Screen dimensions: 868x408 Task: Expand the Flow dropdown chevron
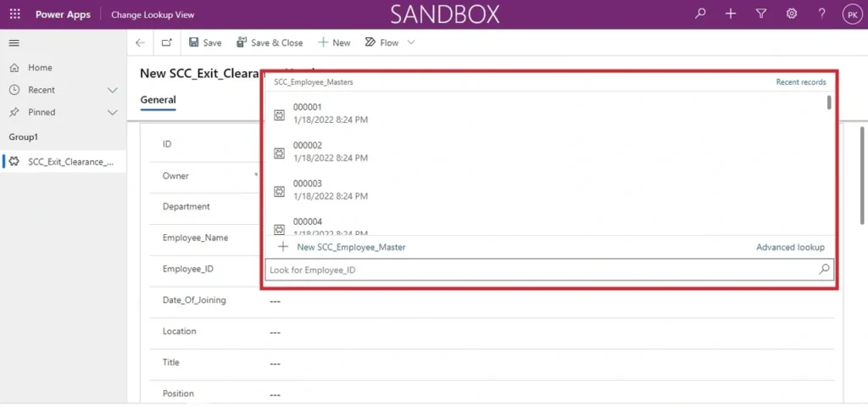coord(411,42)
